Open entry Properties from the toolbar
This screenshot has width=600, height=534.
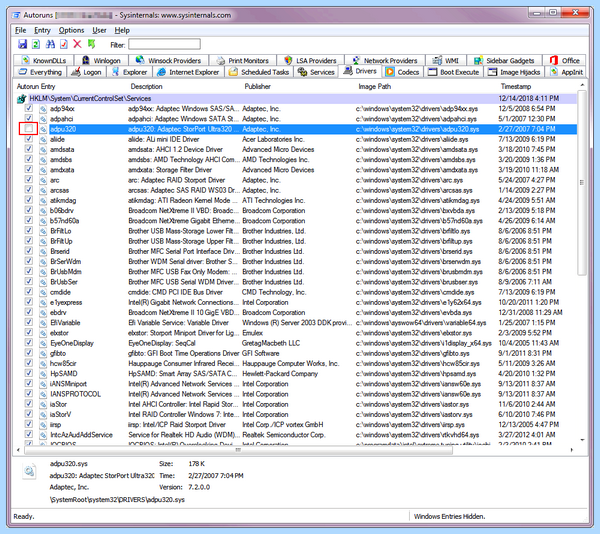click(x=64, y=44)
